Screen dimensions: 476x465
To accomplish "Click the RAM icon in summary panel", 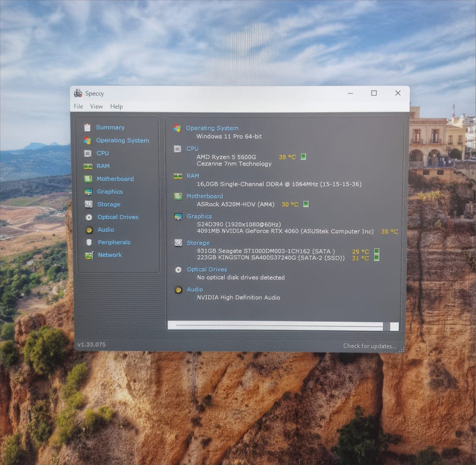I will 178,176.
